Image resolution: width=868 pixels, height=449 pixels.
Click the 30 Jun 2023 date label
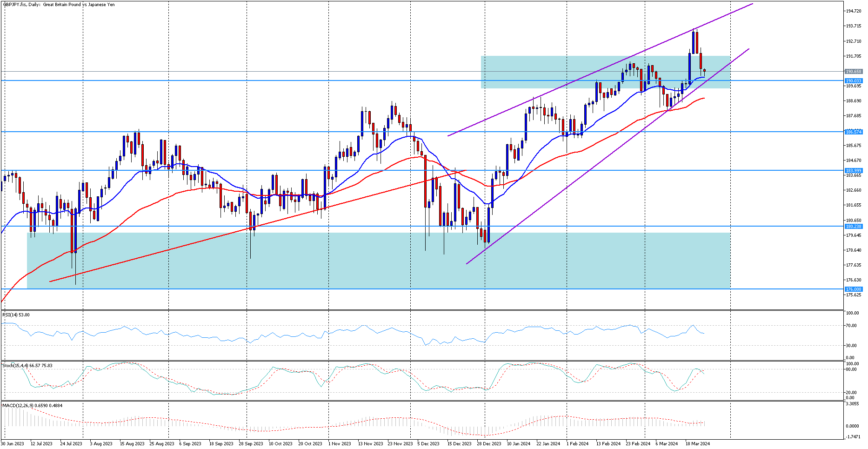[x=13, y=444]
